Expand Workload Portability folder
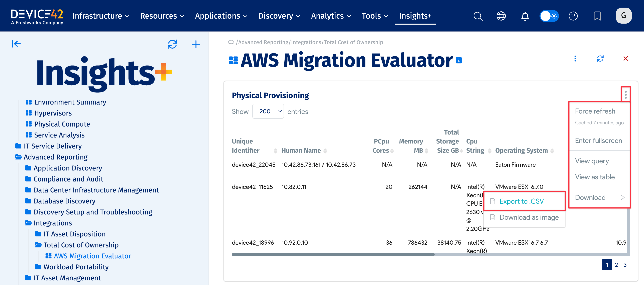Image resolution: width=644 pixels, height=285 pixels. [71, 267]
